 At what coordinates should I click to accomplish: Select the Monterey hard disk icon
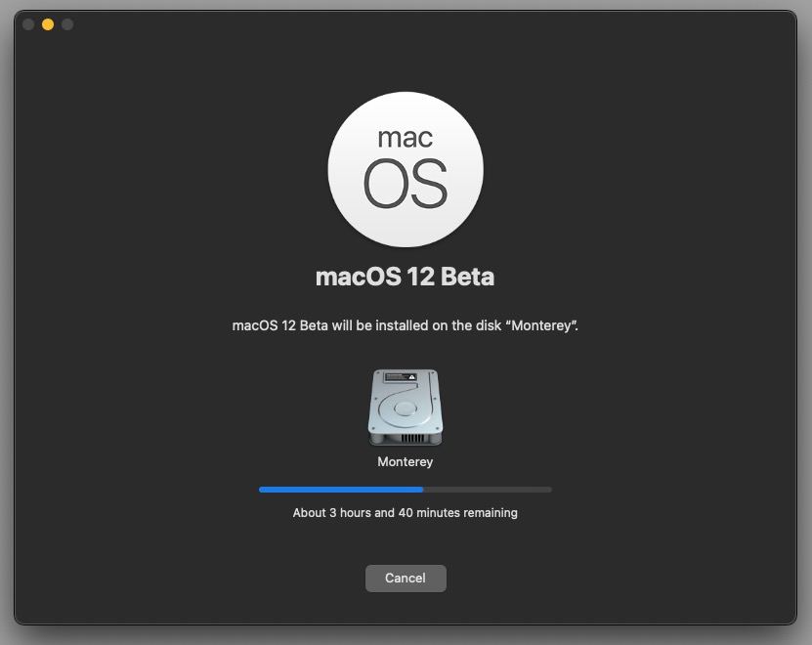[406, 408]
